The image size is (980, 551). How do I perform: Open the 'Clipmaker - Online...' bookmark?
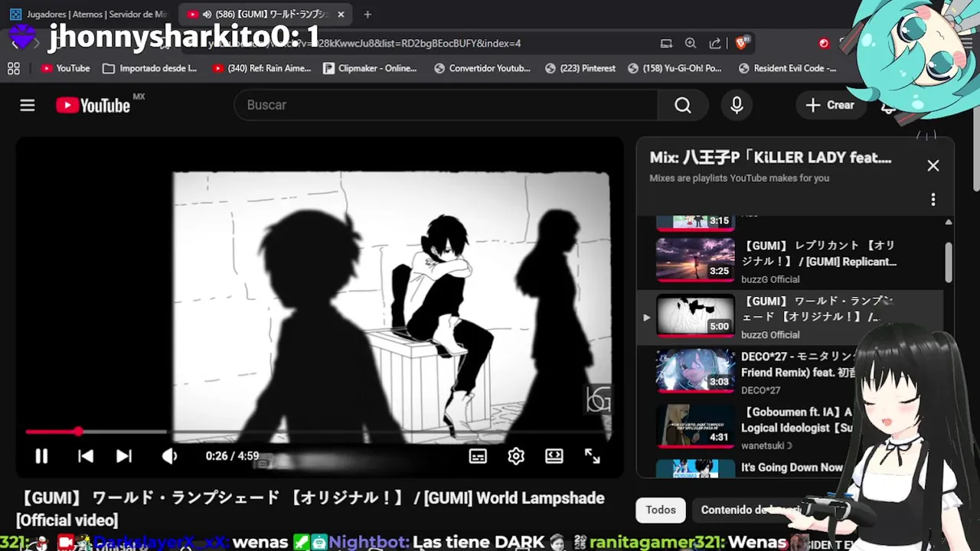[x=370, y=68]
